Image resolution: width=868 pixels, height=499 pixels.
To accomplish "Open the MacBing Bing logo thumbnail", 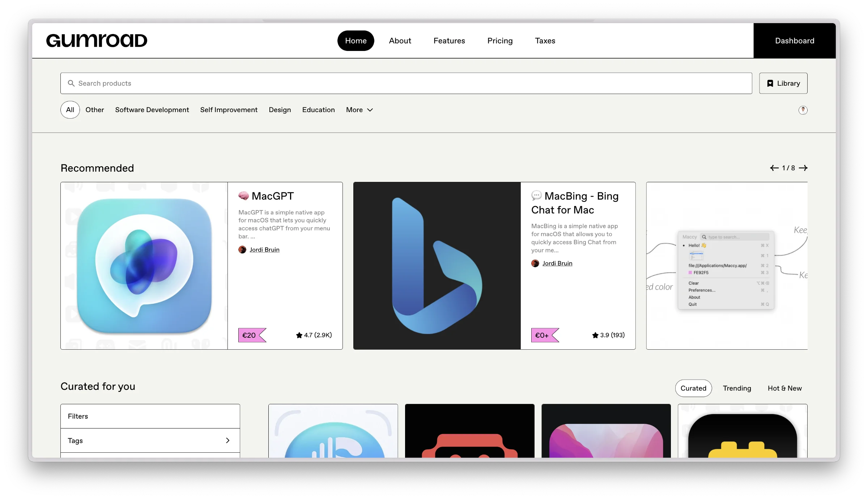I will point(437,266).
